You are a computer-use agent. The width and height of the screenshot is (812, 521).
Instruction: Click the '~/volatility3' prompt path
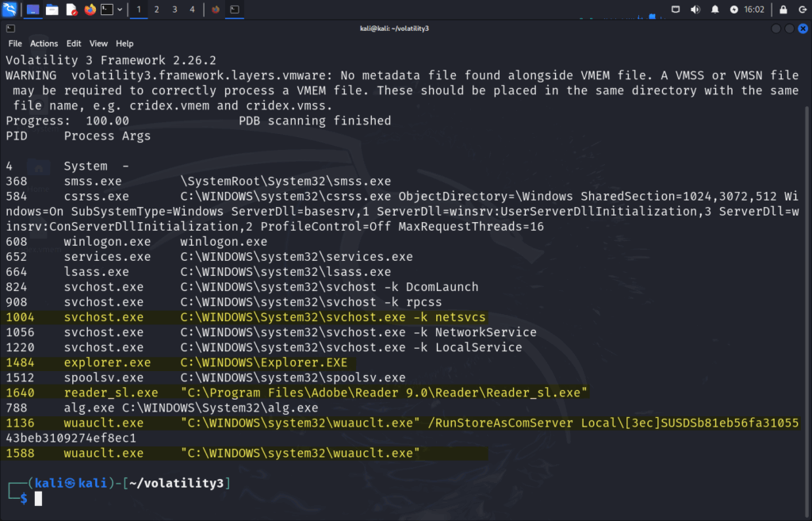tap(176, 483)
